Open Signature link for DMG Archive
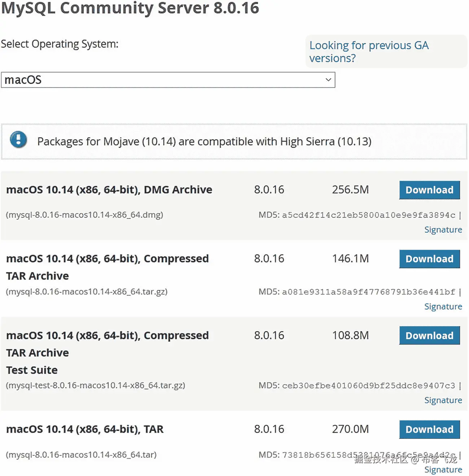 (x=443, y=230)
